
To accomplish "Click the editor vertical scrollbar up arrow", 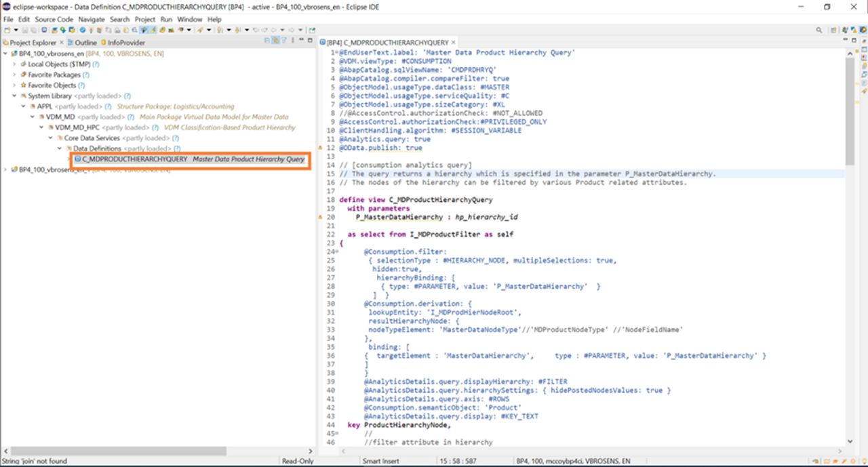I will 850,54.
